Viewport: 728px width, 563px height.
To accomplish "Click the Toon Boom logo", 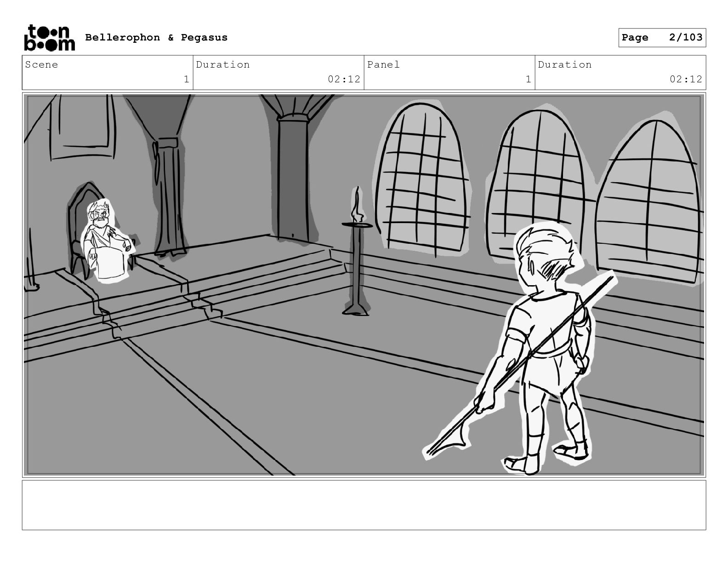I will pyautogui.click(x=49, y=38).
